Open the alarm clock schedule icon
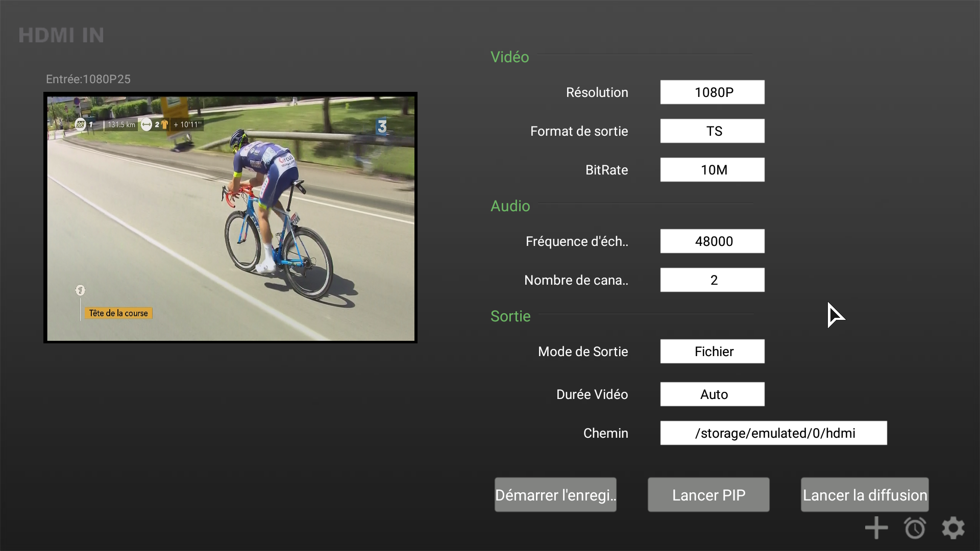 [915, 528]
